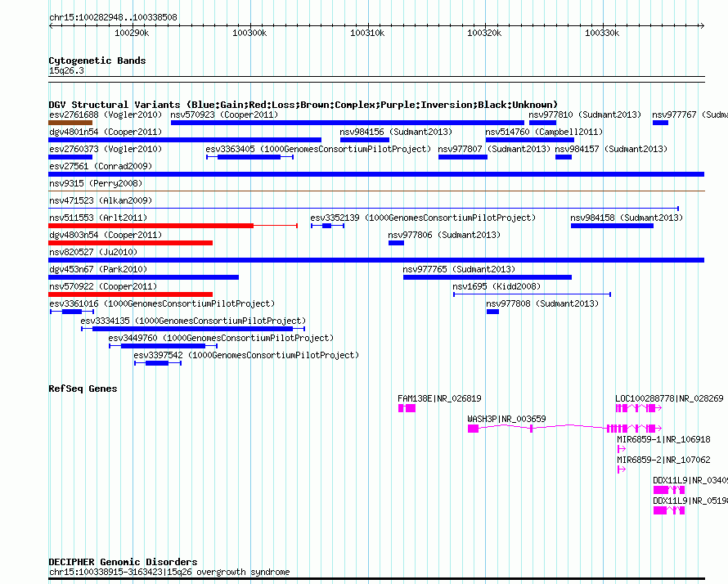This screenshot has height=584, width=728.
Task: Click the lower DDX11L9 gene glyph
Action: [x=669, y=510]
